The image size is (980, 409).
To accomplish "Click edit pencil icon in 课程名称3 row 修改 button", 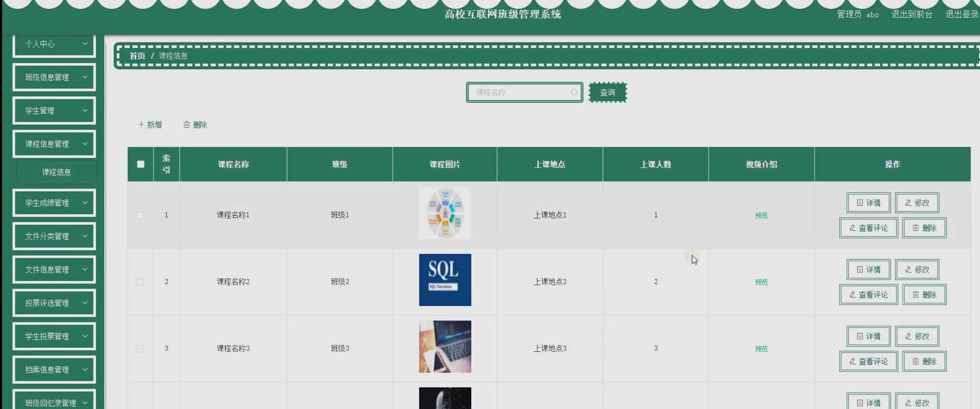I will [908, 336].
